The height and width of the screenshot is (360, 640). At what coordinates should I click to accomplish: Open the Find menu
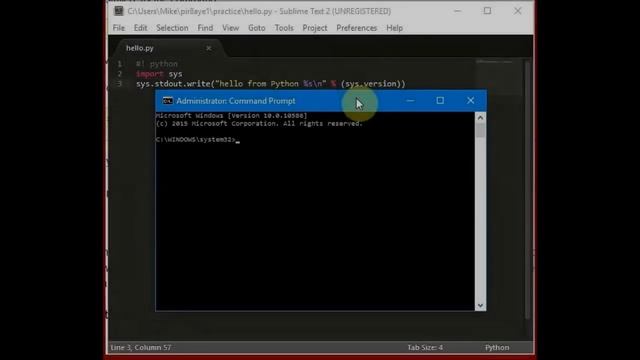coord(205,28)
